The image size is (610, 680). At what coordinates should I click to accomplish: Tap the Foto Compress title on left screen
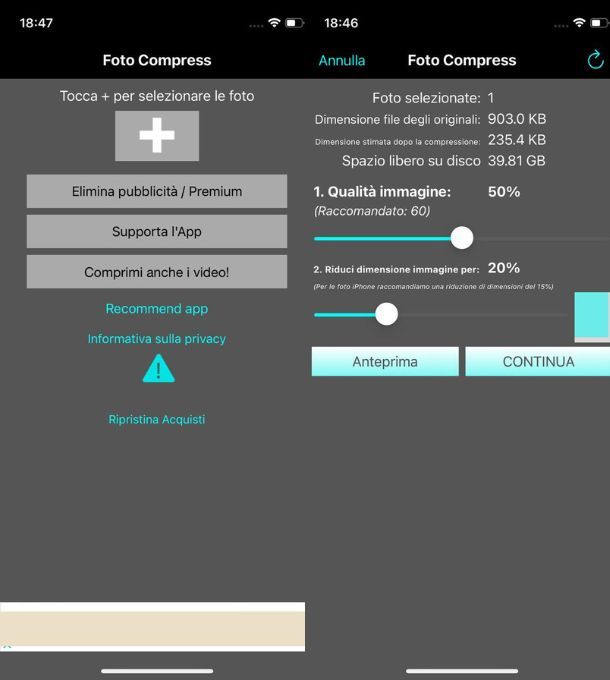point(157,60)
